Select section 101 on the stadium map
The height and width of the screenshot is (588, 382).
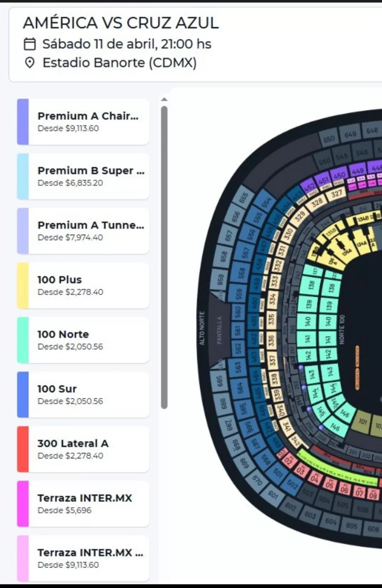point(363,422)
